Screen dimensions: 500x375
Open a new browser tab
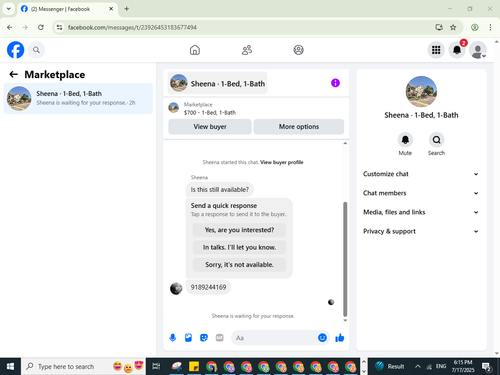126,9
